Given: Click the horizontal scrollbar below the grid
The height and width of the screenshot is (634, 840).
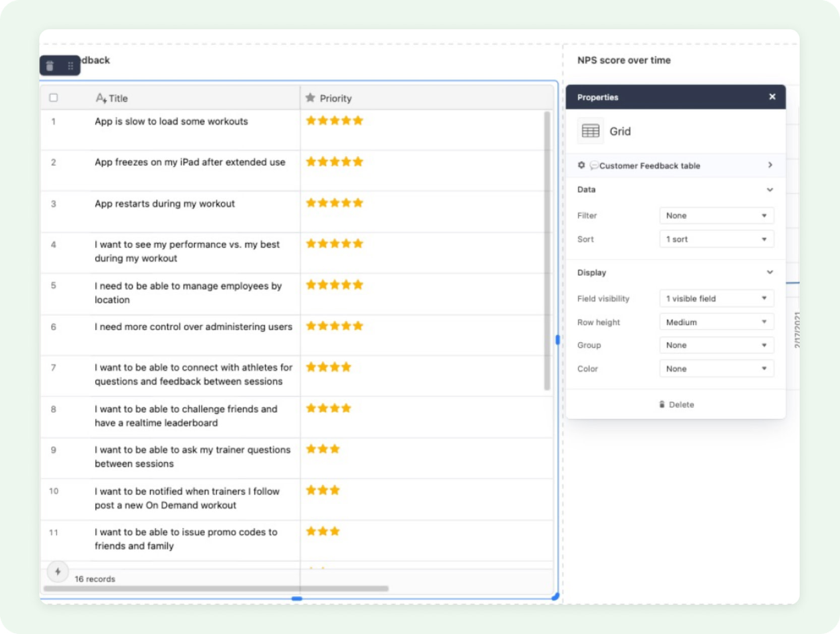Looking at the screenshot, I should tap(217, 587).
